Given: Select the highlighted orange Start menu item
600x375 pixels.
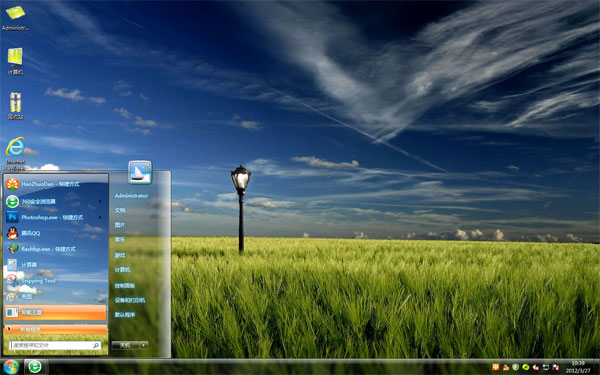Looking at the screenshot, I should tap(55, 312).
